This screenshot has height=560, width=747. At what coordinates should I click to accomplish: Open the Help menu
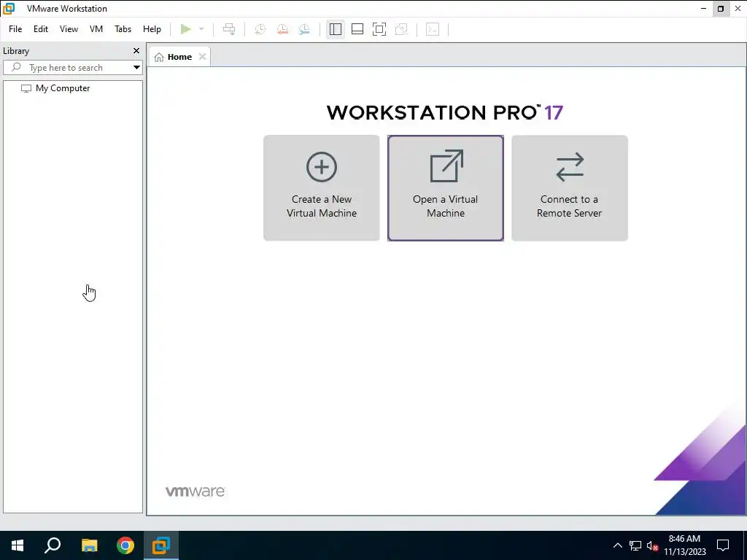[x=152, y=29]
